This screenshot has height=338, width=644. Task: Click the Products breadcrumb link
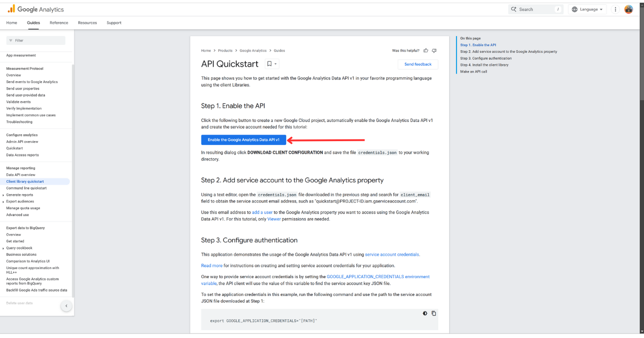pyautogui.click(x=225, y=51)
